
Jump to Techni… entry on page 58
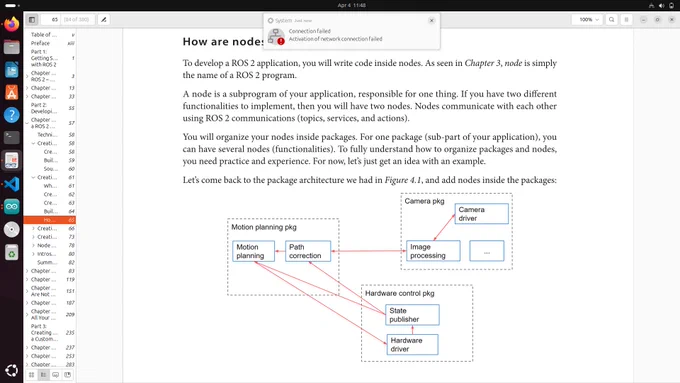(x=50, y=135)
